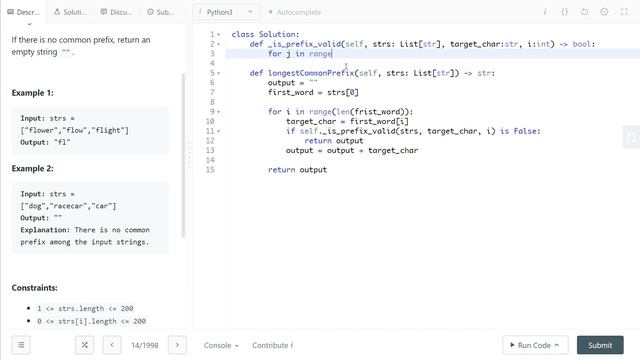Enter fullscreen editor mode
The width and height of the screenshot is (640, 360).
(x=624, y=12)
